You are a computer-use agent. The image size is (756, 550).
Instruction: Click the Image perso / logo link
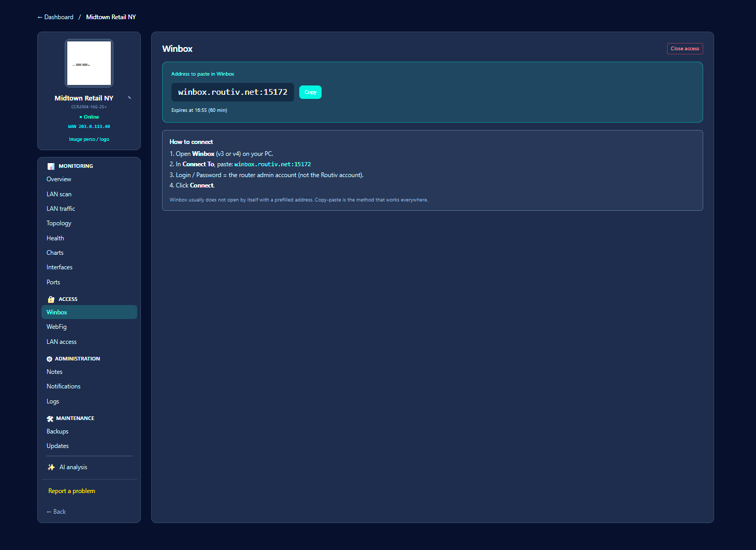coord(89,139)
